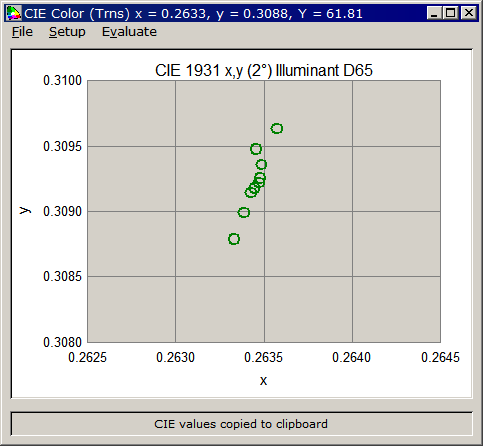The width and height of the screenshot is (483, 446).
Task: Click the status bar CIE values copied message
Action: tap(241, 424)
